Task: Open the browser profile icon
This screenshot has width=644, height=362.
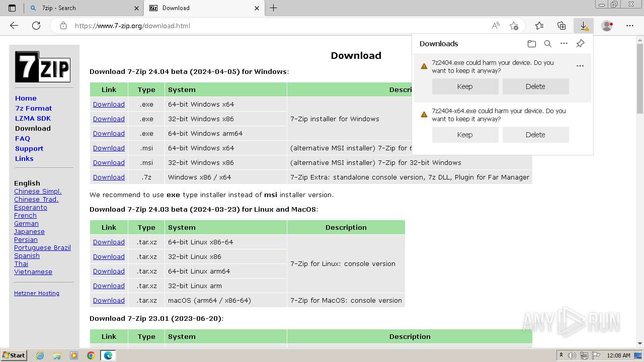Action: pos(607,26)
